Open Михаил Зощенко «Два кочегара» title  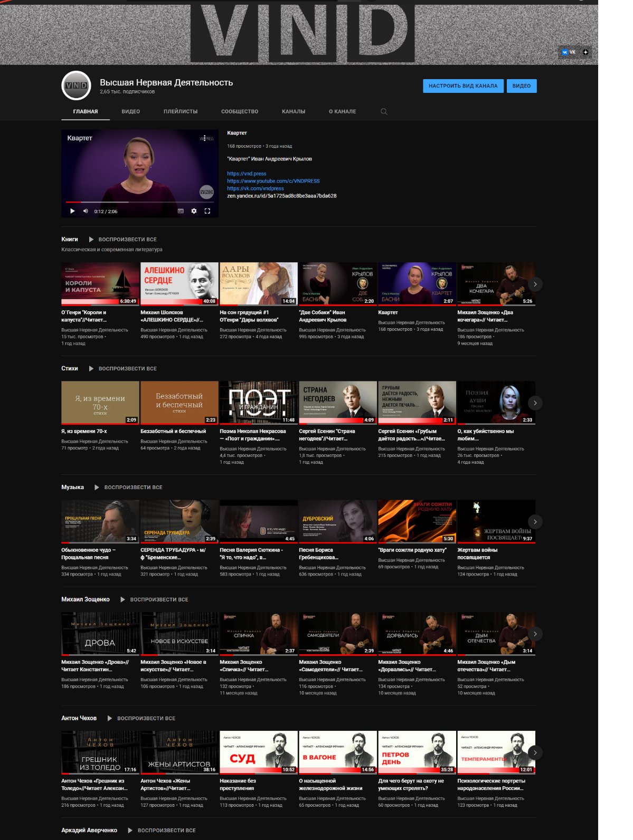(x=485, y=316)
